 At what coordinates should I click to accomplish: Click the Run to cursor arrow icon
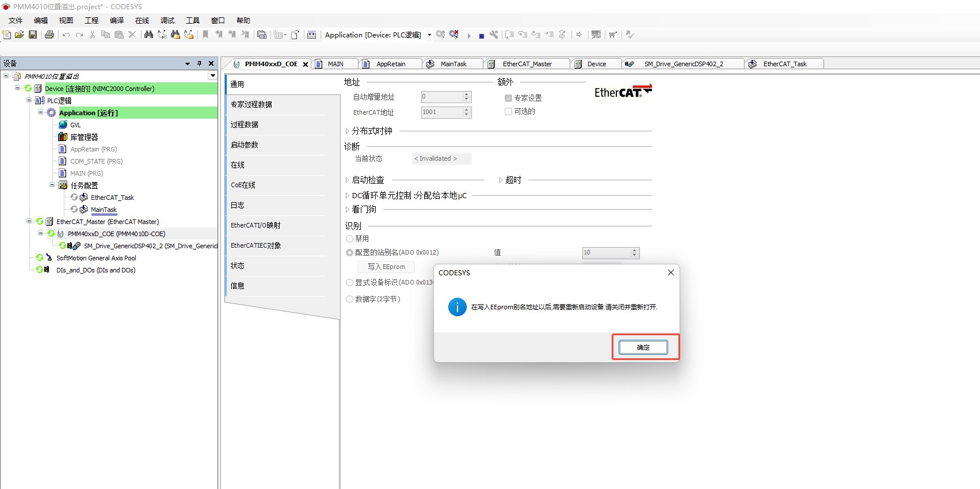pyautogui.click(x=549, y=35)
